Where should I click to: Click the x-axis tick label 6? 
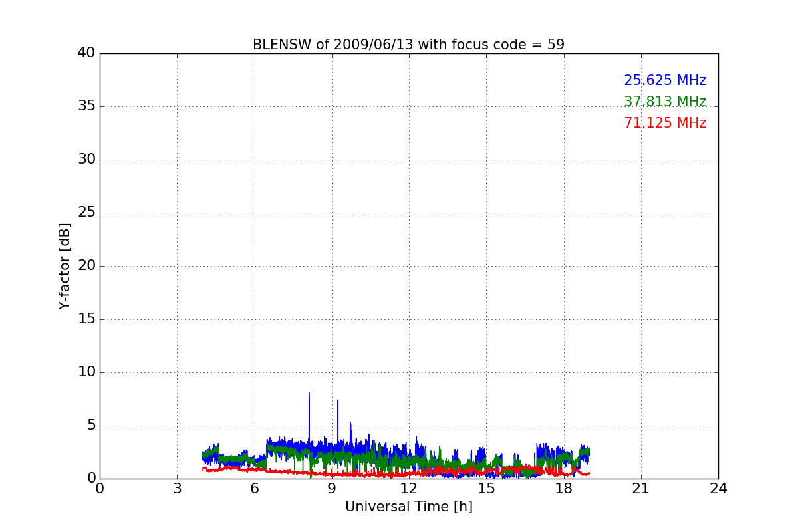click(254, 488)
